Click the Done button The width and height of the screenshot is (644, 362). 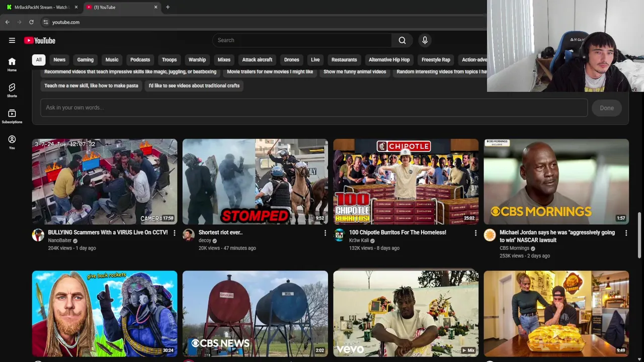607,108
